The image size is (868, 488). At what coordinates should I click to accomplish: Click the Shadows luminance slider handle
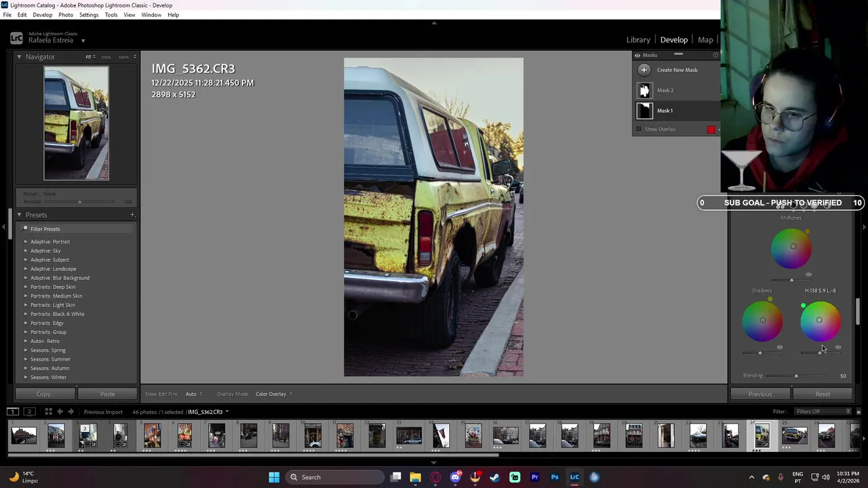(759, 352)
